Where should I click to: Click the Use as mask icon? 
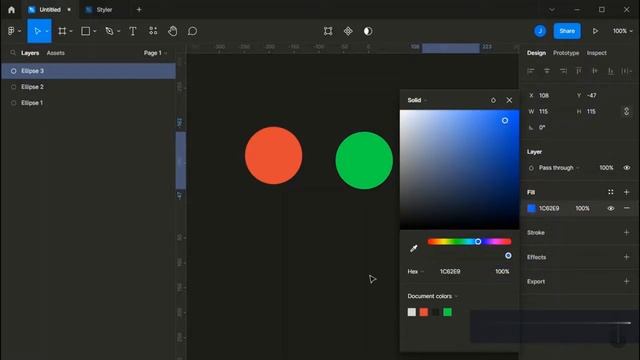[368, 31]
